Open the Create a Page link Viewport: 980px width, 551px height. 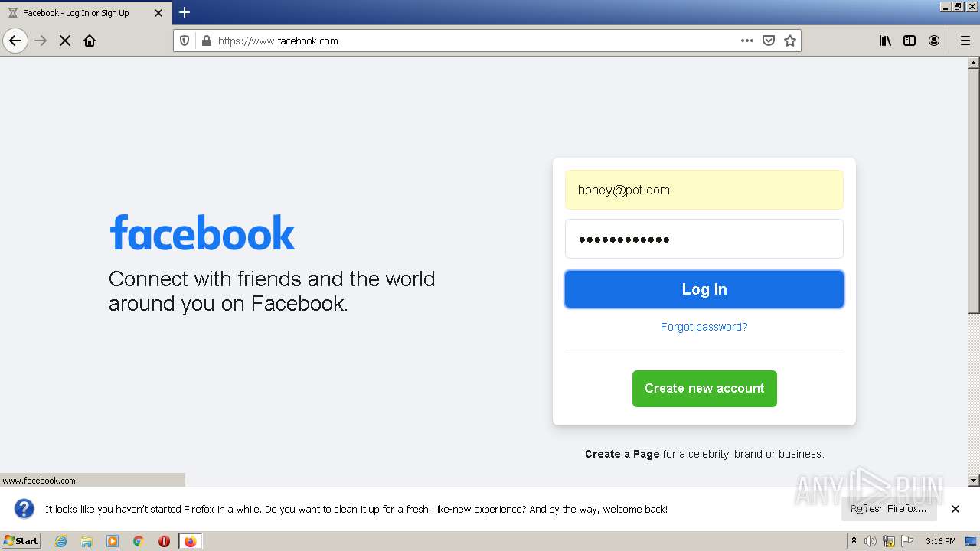622,454
